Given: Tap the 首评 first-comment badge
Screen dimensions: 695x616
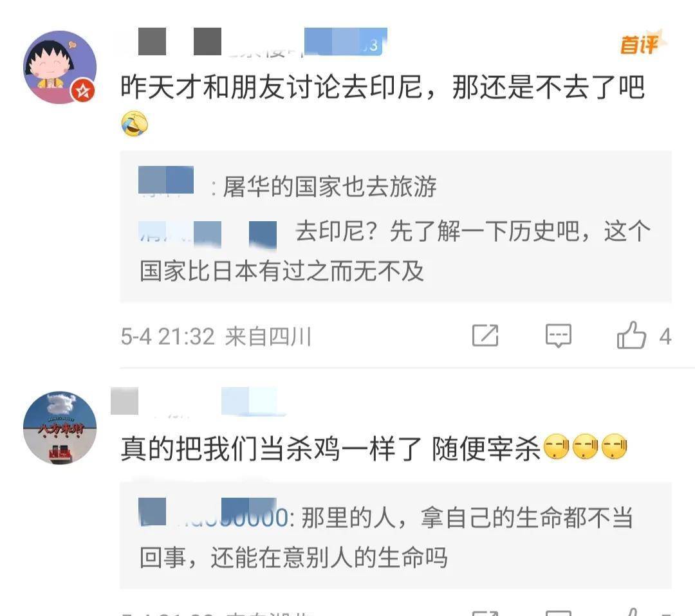Looking at the screenshot, I should click(x=642, y=43).
